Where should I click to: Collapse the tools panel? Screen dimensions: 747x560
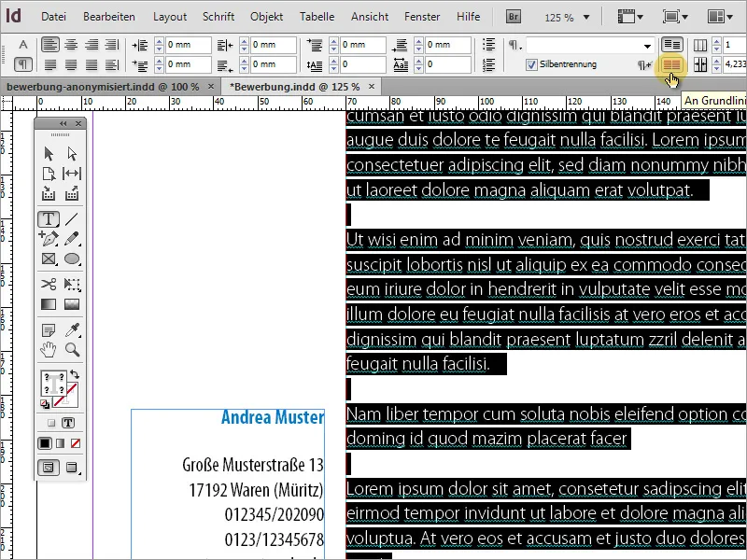pos(63,124)
